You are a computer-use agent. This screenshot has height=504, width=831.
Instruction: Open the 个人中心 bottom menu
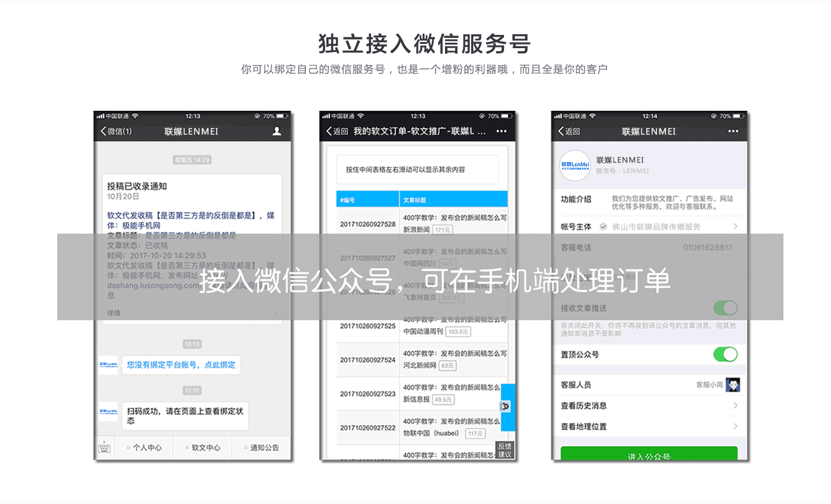(x=144, y=448)
